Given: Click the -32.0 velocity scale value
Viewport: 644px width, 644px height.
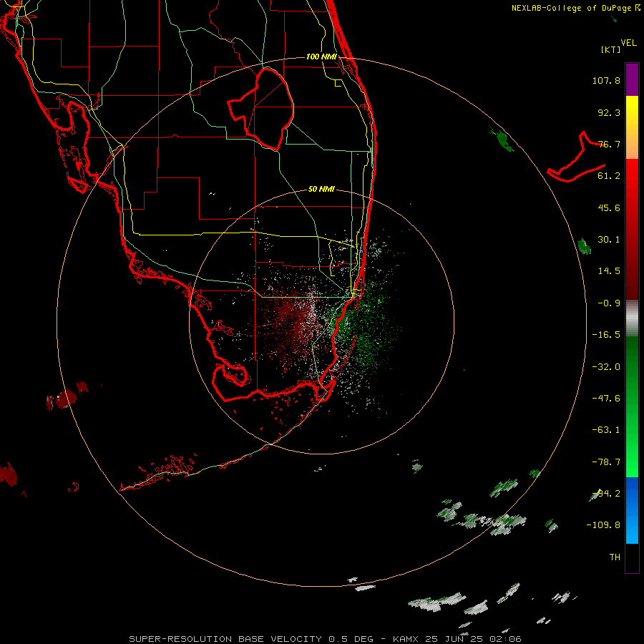Looking at the screenshot, I should [x=606, y=367].
